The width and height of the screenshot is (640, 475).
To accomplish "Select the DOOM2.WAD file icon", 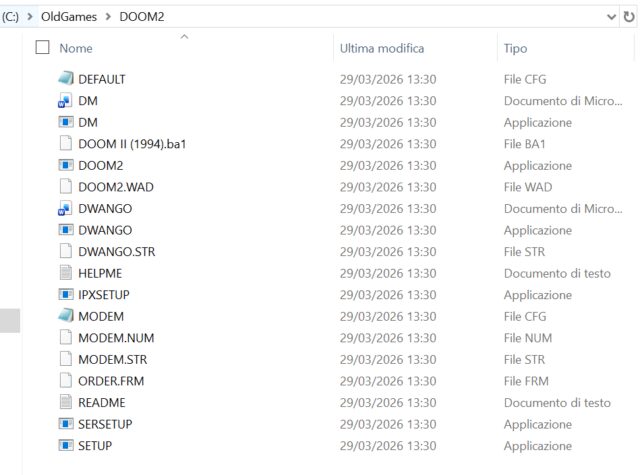I will [x=65, y=187].
